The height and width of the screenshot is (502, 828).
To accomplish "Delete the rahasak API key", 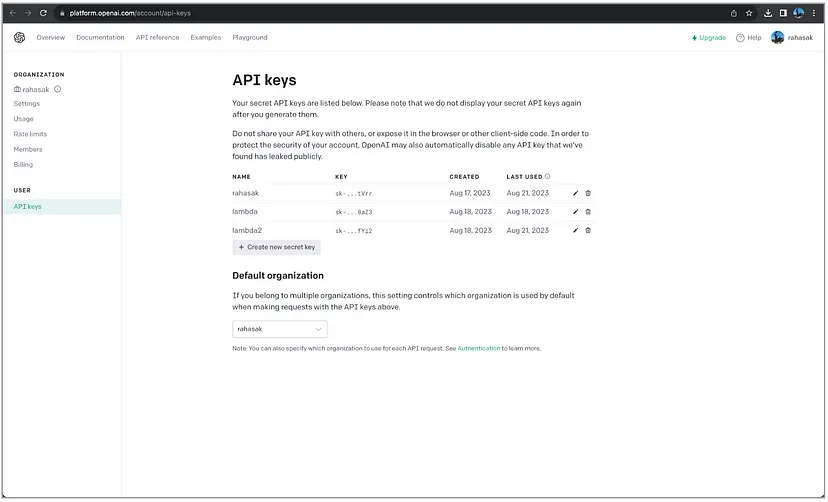I will 588,193.
